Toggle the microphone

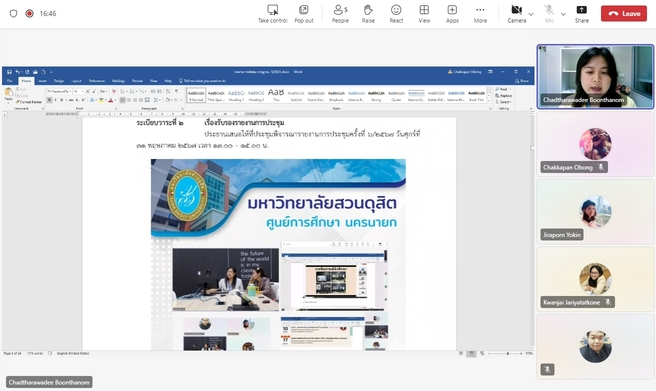(549, 10)
